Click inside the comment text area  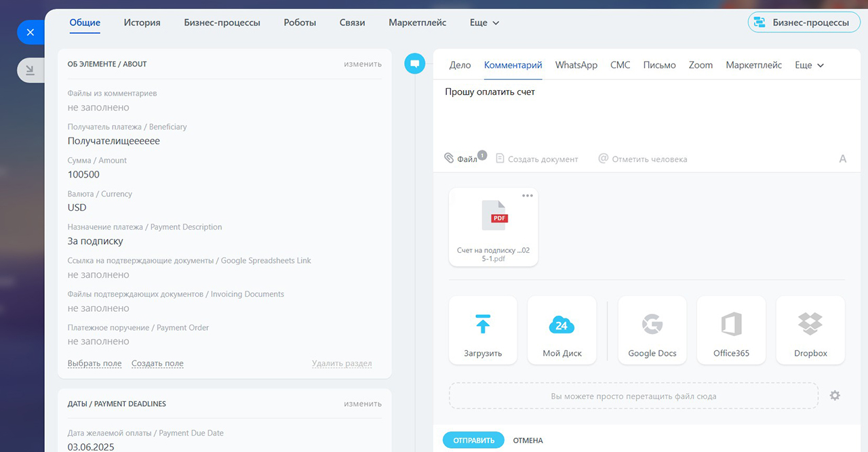[x=637, y=115]
